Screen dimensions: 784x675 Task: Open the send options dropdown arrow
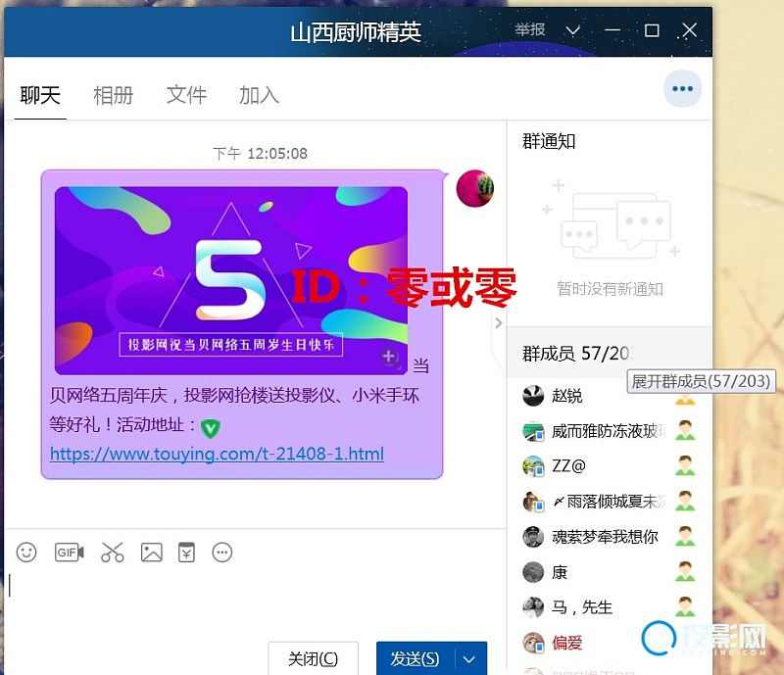(x=469, y=659)
